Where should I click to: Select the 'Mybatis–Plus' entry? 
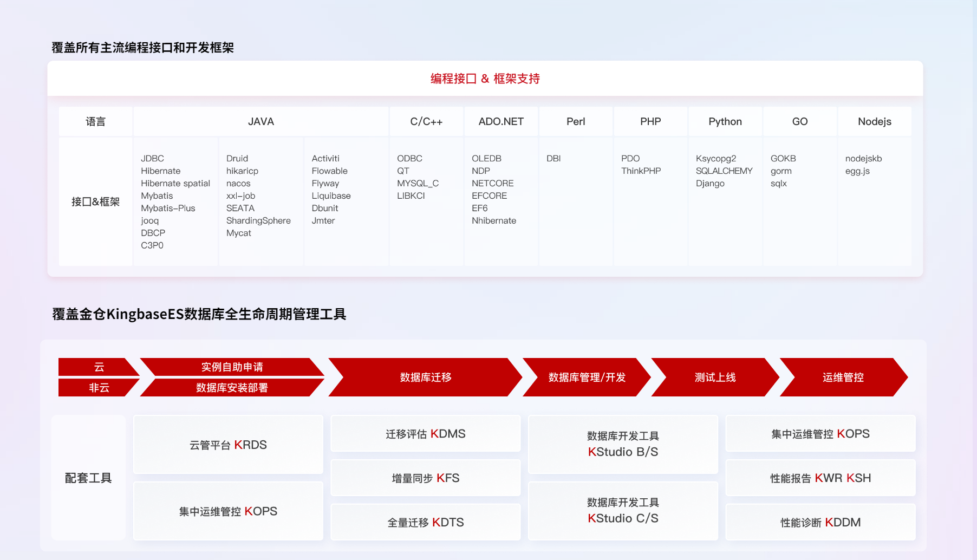pyautogui.click(x=168, y=208)
